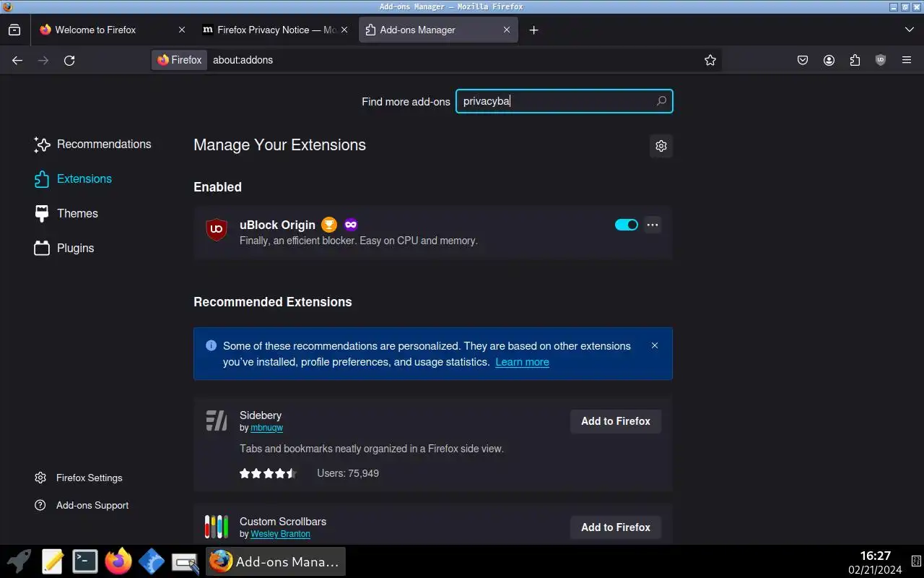The height and width of the screenshot is (578, 924).
Task: Click uBlock Origin's private browsing mask badge
Action: (351, 225)
